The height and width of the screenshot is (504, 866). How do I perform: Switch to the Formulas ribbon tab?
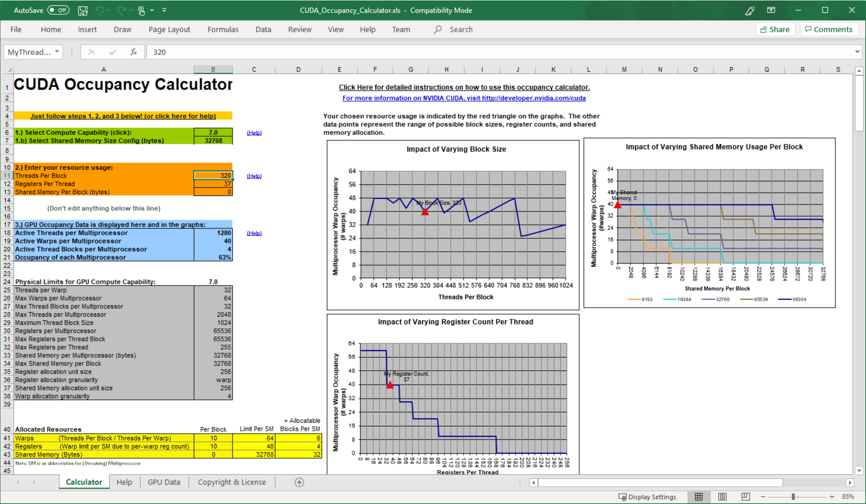[223, 29]
